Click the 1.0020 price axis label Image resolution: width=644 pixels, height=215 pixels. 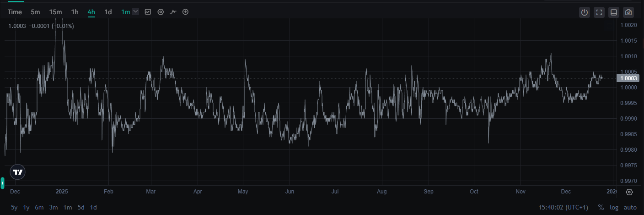(x=628, y=25)
